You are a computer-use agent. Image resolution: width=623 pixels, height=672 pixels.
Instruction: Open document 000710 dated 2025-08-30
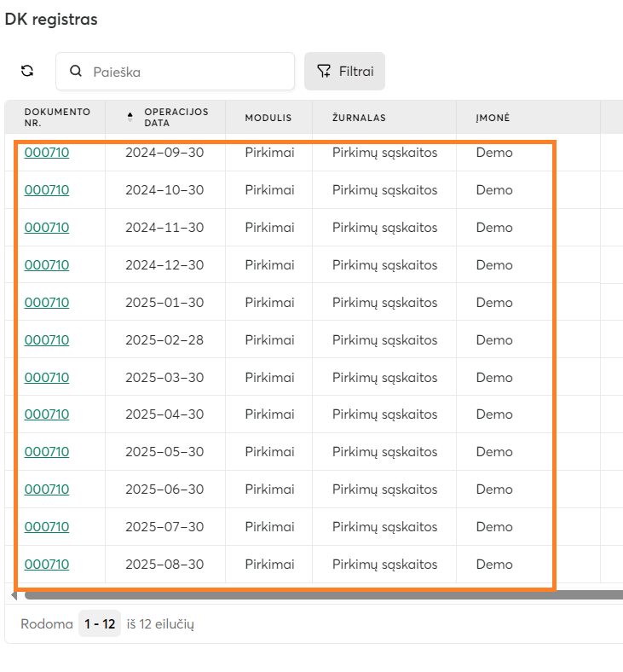pyautogui.click(x=47, y=565)
